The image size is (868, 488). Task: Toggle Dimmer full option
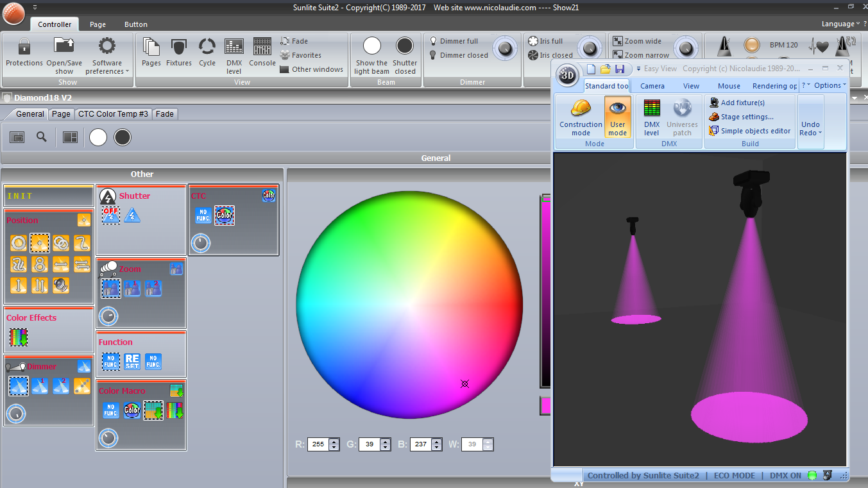pos(454,41)
